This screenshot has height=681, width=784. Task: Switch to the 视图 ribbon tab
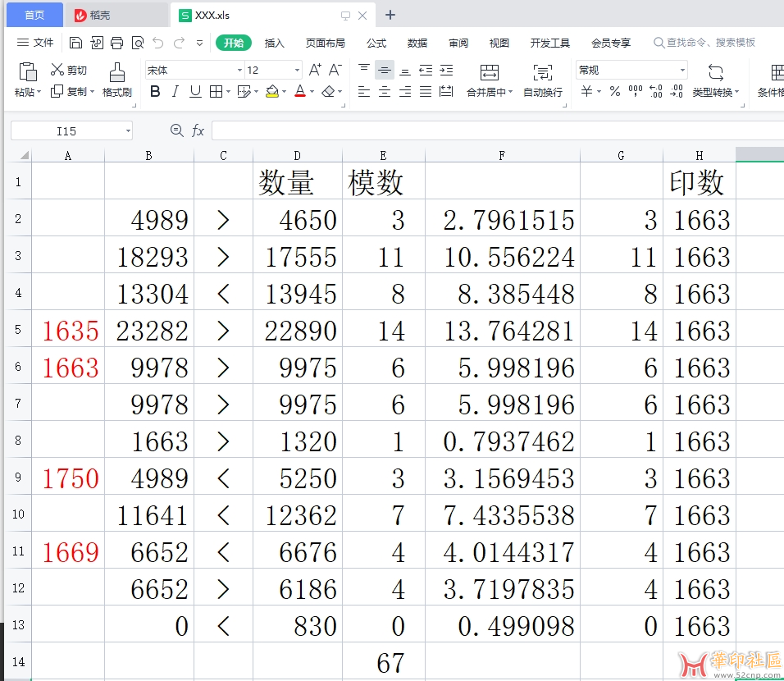pos(499,43)
